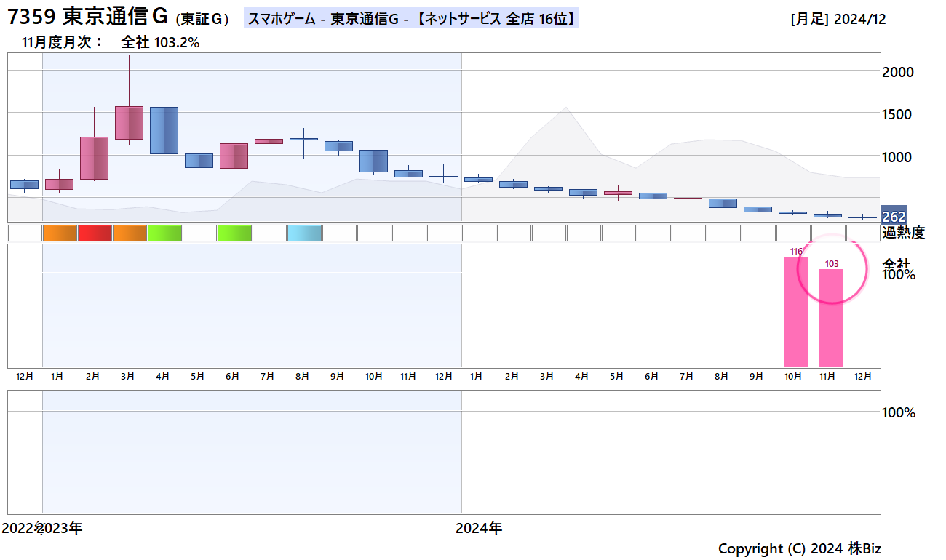This screenshot has width=946, height=560.
Task: Click the small pink candlestick for July 2023
Action: coord(269,141)
